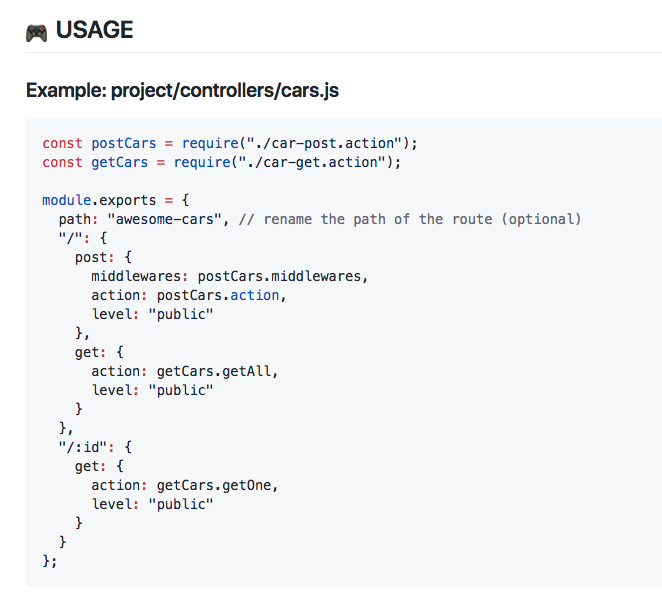Click the game controller emoji icon
This screenshot has height=602, width=662.
coord(36,31)
